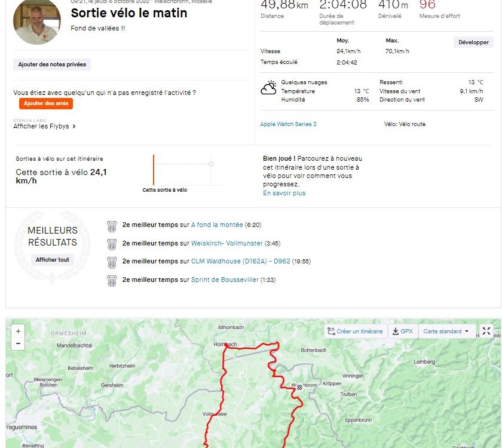Screen dimensions: 502x448
Task: Open the Apple Watch Series 3 link
Action: pyautogui.click(x=288, y=124)
